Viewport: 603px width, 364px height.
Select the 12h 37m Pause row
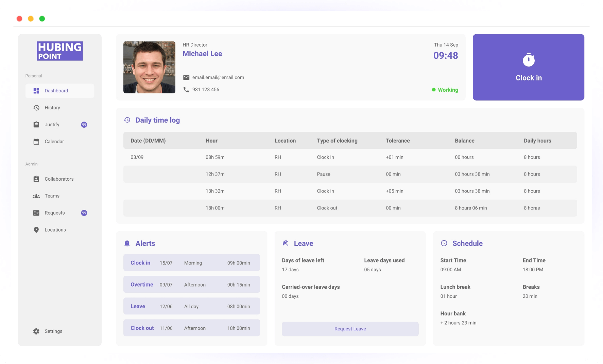click(350, 174)
